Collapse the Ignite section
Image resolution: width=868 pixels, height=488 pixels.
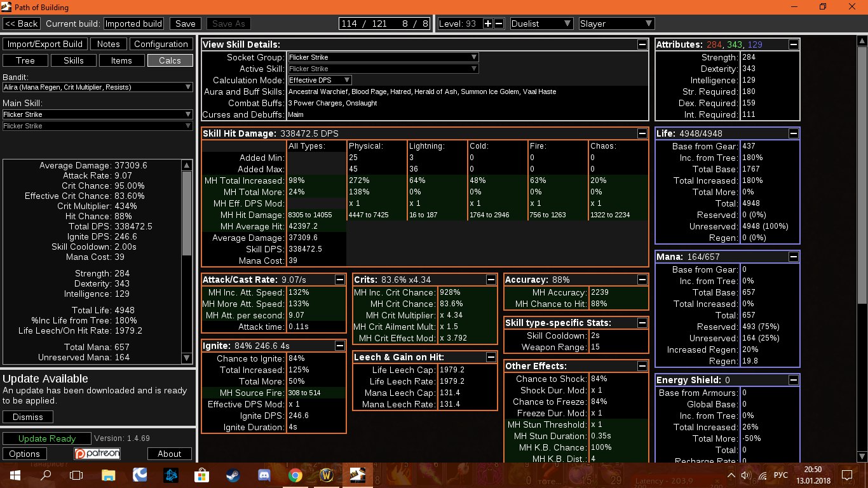340,346
